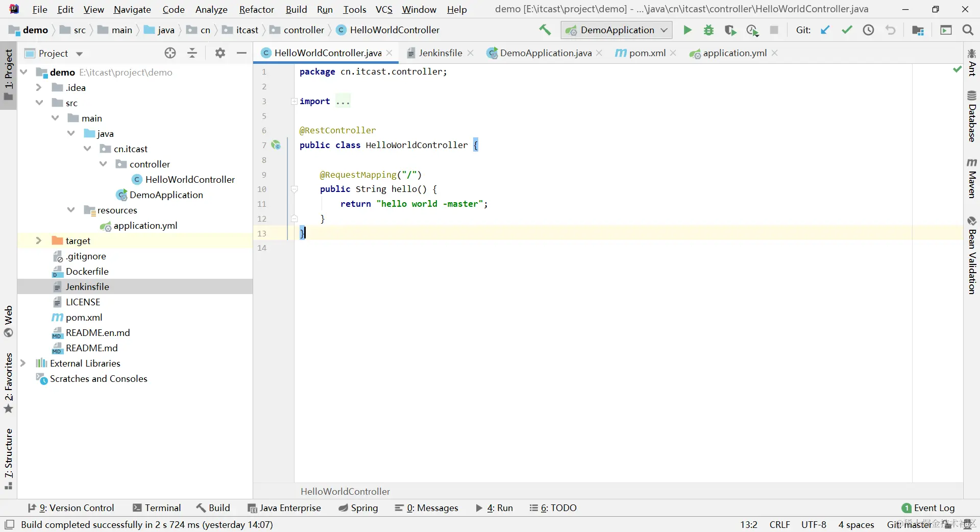Toggle tool window bars icon in status bar

[x=9, y=524]
